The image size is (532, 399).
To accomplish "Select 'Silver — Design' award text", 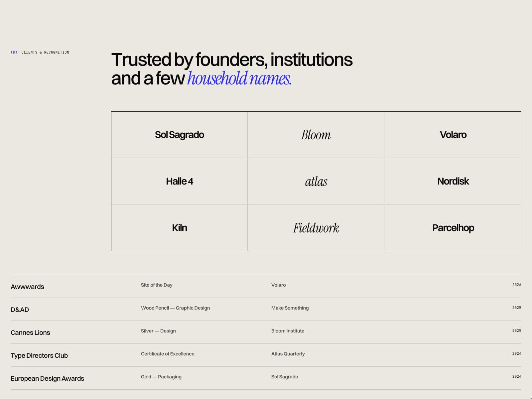I will [x=158, y=331].
